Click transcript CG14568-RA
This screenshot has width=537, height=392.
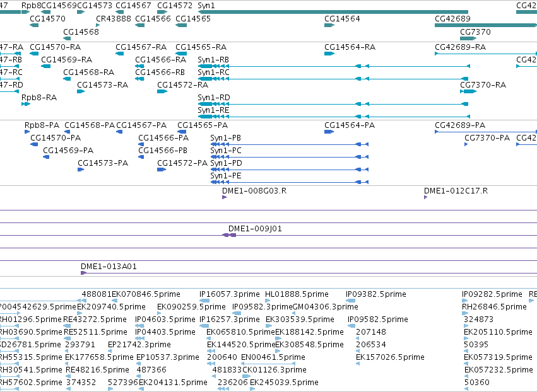[67, 79]
